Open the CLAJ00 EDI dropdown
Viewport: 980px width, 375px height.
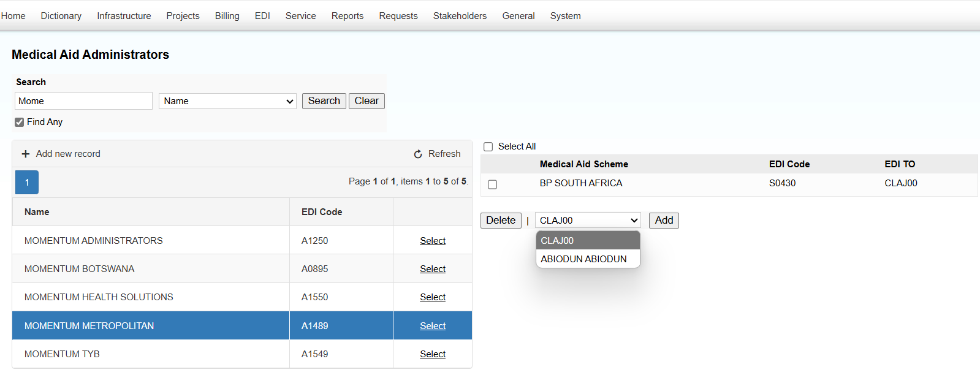coord(588,221)
